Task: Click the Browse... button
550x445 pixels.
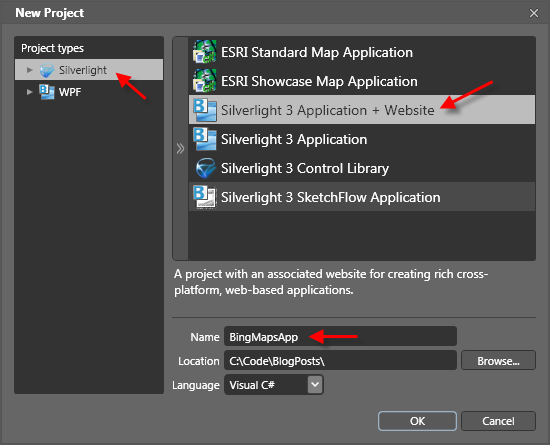Action: pos(498,360)
